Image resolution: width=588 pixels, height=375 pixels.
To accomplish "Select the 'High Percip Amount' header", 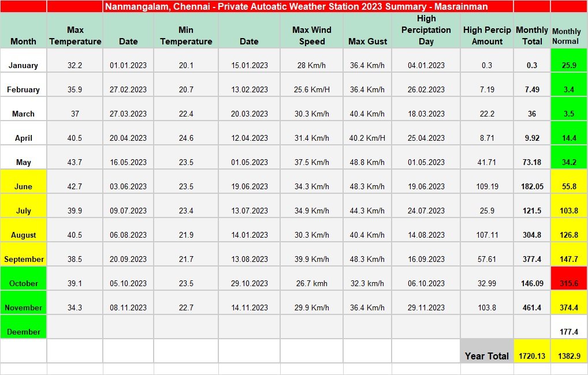I will (487, 31).
